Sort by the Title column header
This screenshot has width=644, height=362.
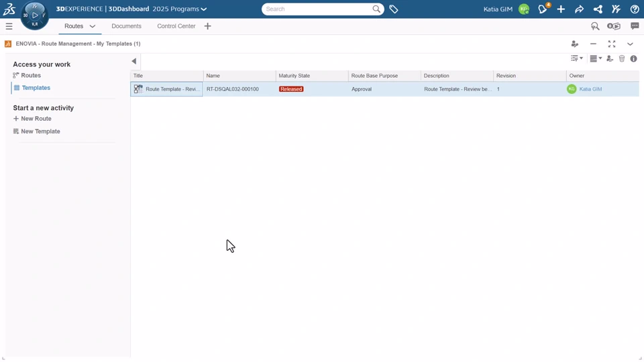[167, 76]
